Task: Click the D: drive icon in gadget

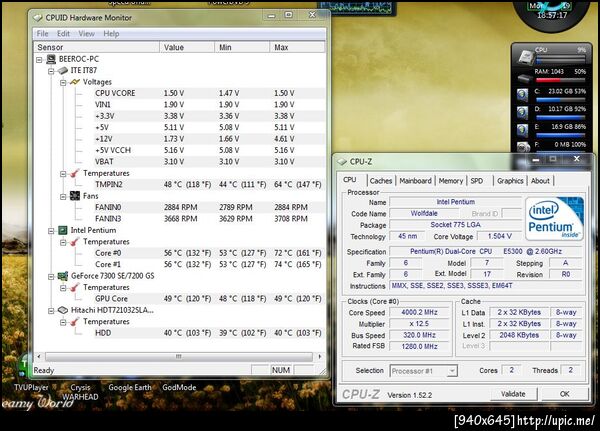Action: click(x=523, y=113)
